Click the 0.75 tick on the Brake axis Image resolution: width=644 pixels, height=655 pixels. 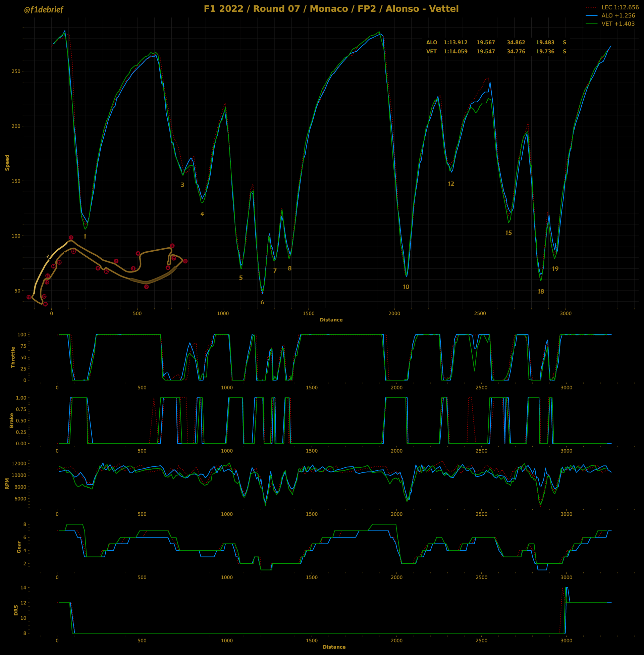(x=21, y=409)
